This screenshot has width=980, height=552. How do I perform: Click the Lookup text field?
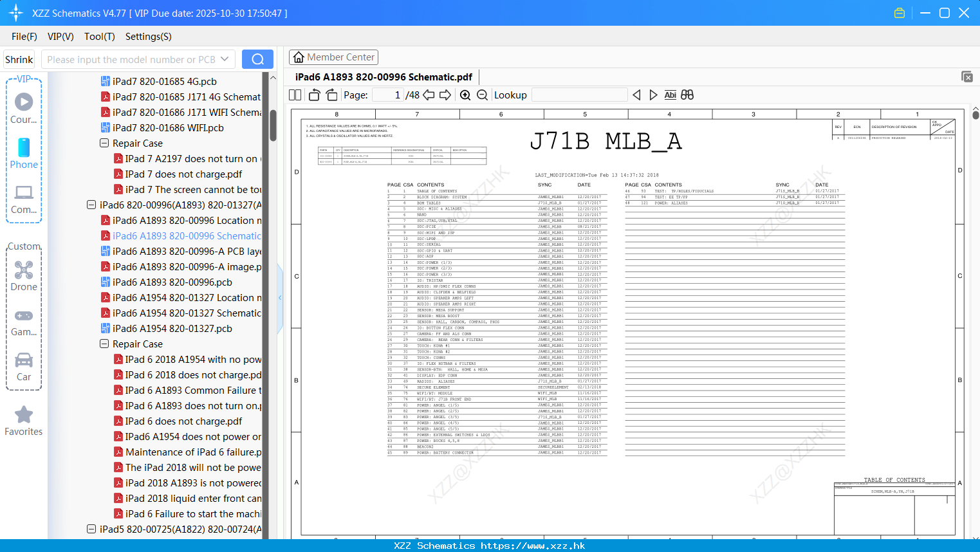point(580,95)
